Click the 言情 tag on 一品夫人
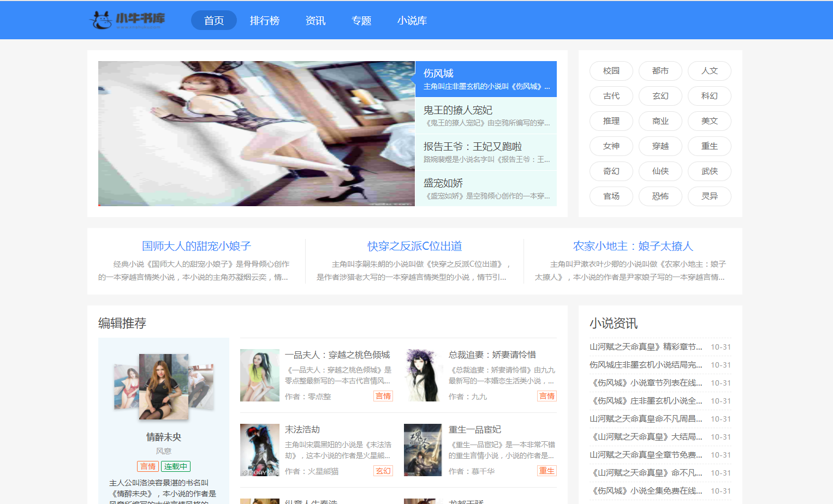833x504 pixels. [x=383, y=396]
